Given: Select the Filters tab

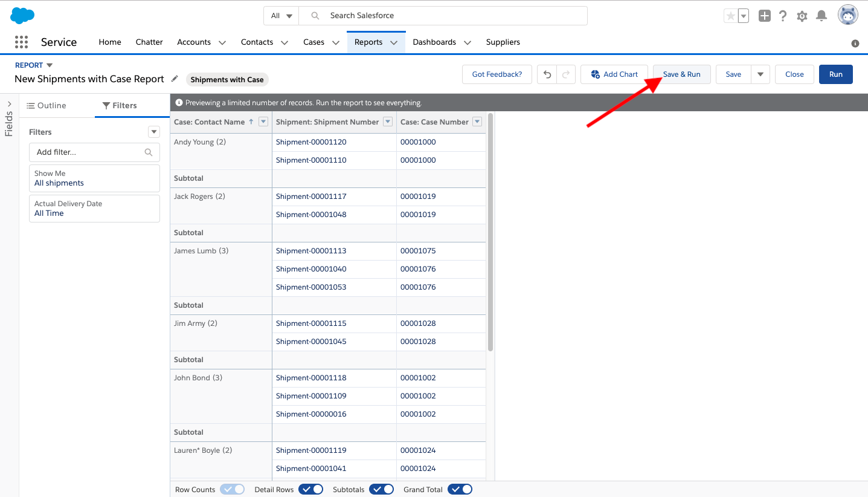Looking at the screenshot, I should pos(120,105).
